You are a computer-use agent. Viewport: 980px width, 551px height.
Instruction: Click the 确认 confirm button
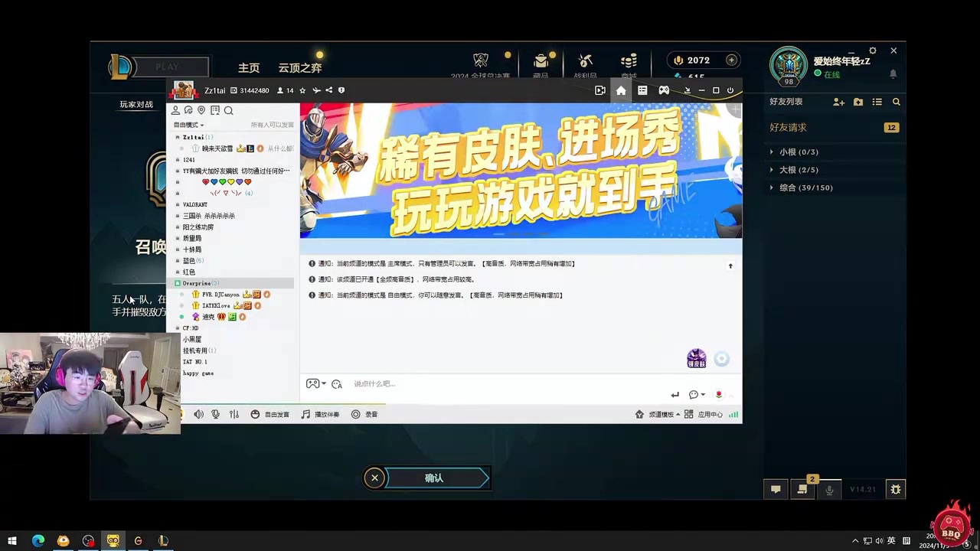click(x=435, y=478)
